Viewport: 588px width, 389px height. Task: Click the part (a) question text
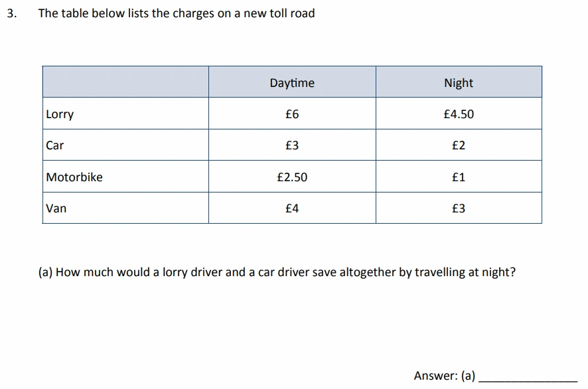(277, 272)
